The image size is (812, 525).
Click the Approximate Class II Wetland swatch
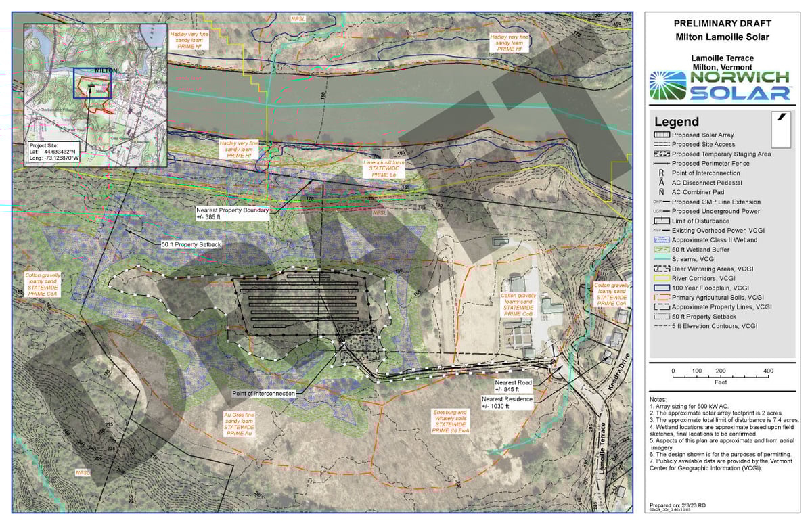662,240
